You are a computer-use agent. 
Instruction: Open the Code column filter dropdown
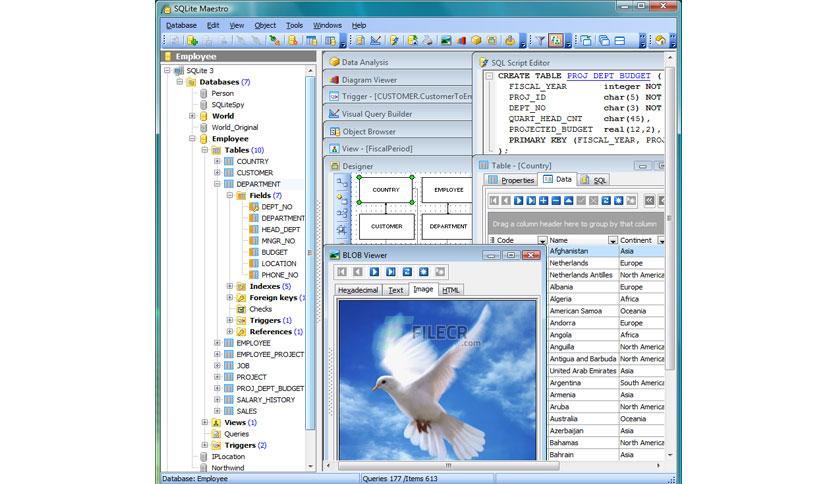542,240
